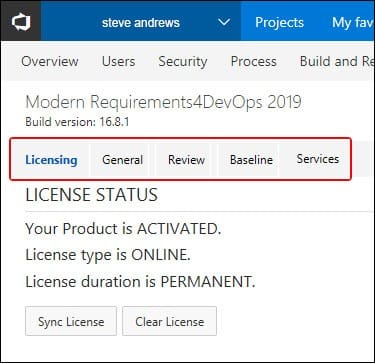This screenshot has height=363, width=375.
Task: Click the LICENSE STATUS heading
Action: pos(92,195)
